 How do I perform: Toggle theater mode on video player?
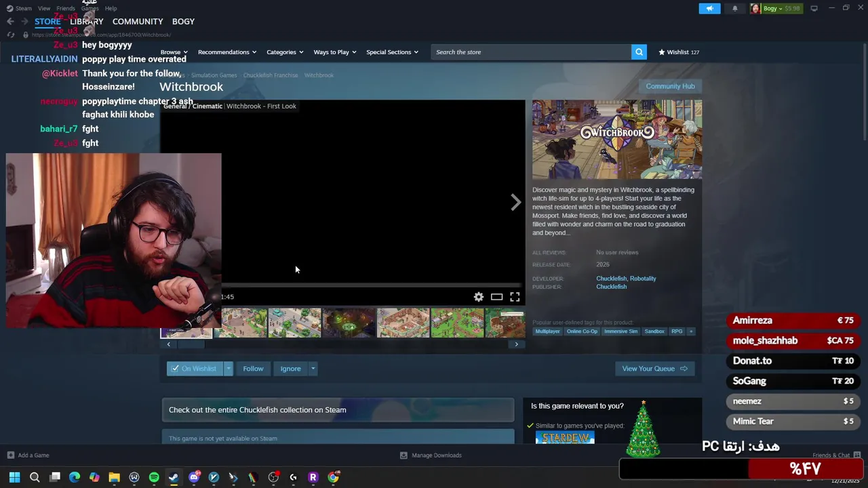(x=497, y=297)
